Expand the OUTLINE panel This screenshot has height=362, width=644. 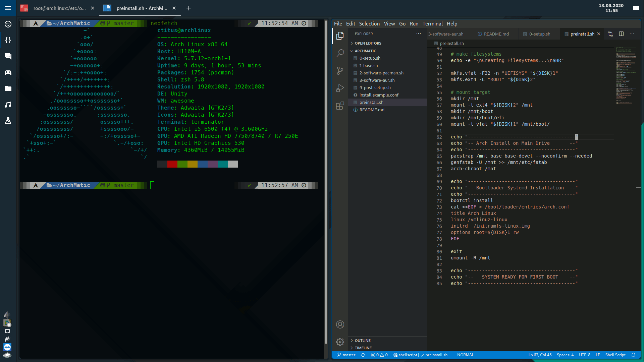(x=363, y=341)
